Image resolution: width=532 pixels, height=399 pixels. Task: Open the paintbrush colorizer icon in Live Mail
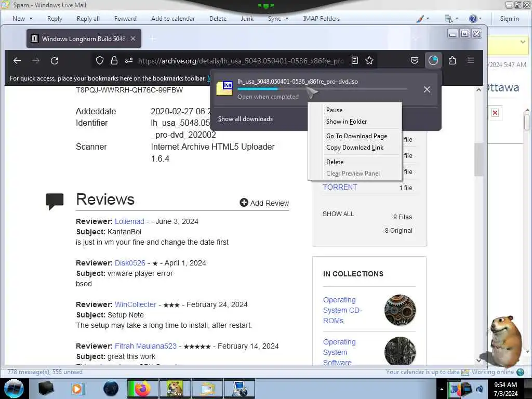coord(420,19)
